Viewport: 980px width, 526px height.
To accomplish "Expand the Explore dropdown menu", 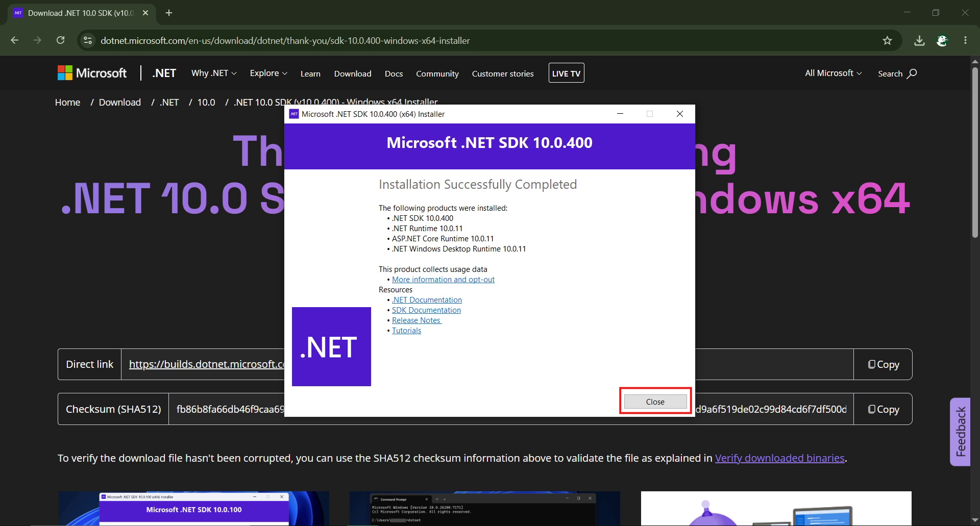I will click(x=268, y=73).
